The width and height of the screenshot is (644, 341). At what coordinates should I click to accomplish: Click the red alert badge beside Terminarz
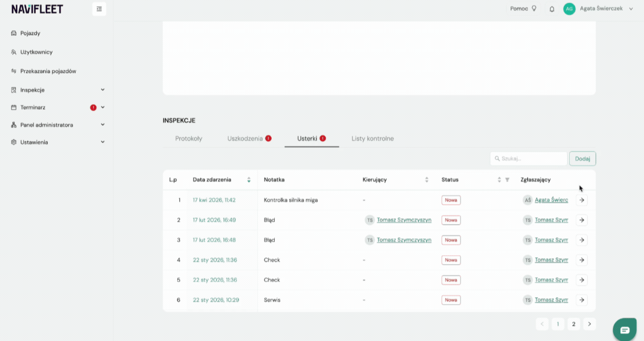[x=93, y=107]
